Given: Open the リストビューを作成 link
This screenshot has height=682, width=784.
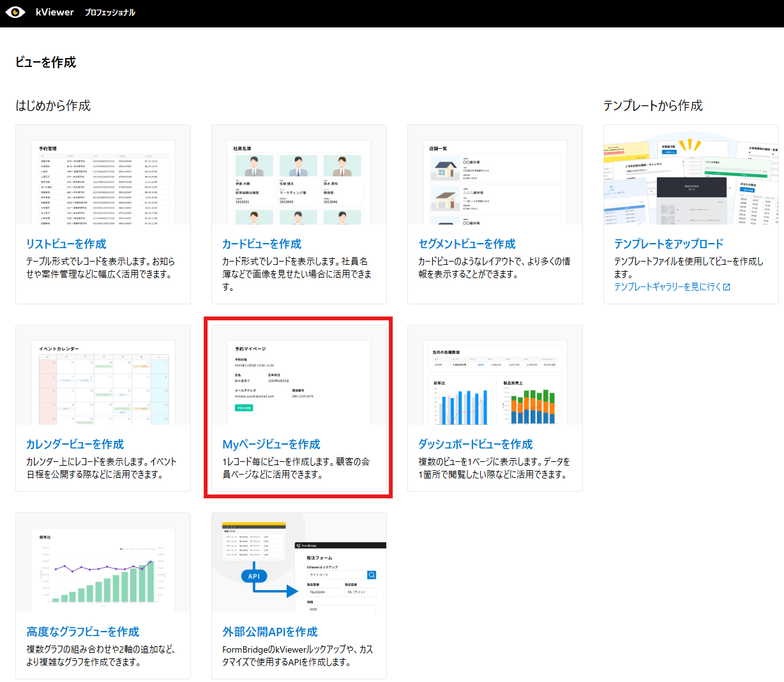Looking at the screenshot, I should [66, 244].
